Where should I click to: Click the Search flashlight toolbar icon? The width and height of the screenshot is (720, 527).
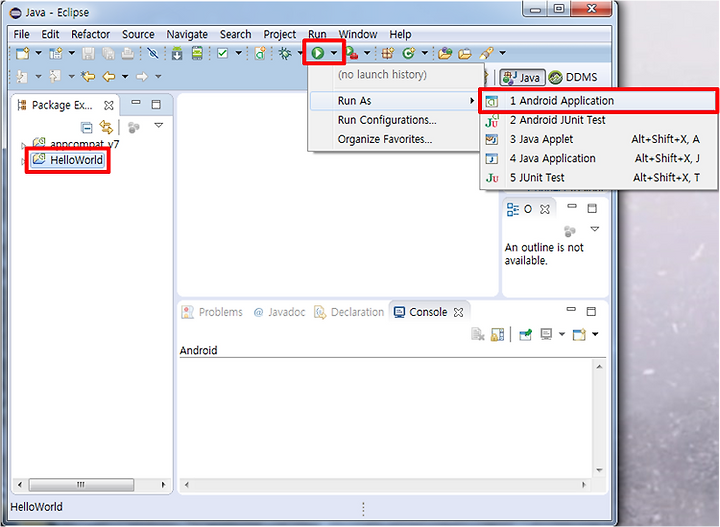tap(486, 53)
